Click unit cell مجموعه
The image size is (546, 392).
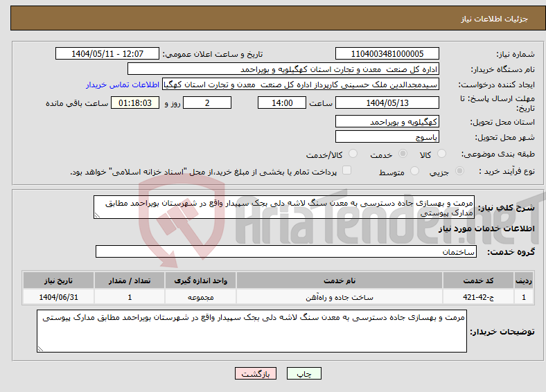point(200,297)
